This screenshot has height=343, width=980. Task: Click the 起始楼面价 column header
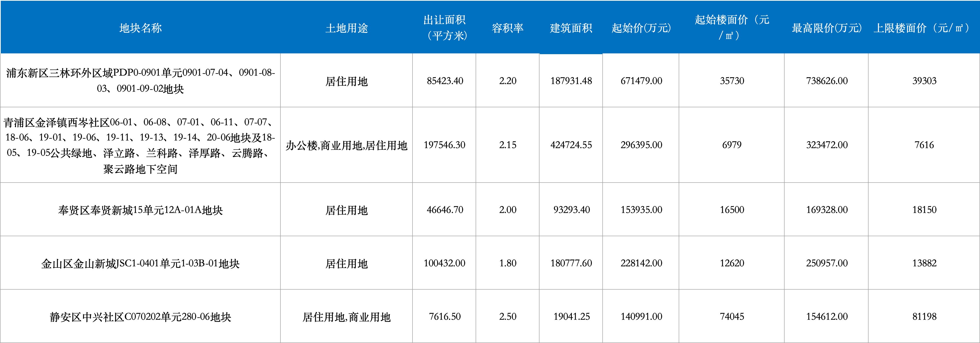click(732, 27)
